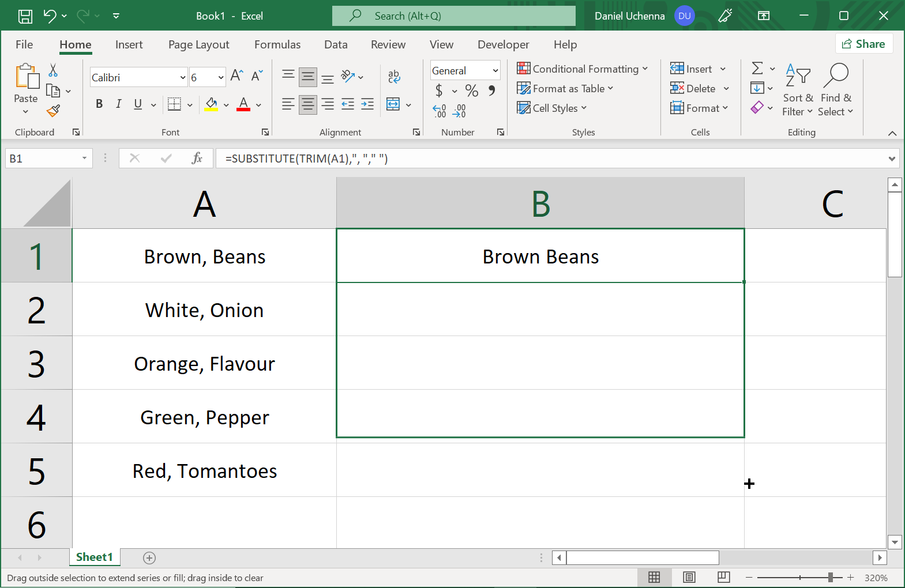The image size is (905, 588).
Task: Click the Increase Font Size icon
Action: point(236,76)
